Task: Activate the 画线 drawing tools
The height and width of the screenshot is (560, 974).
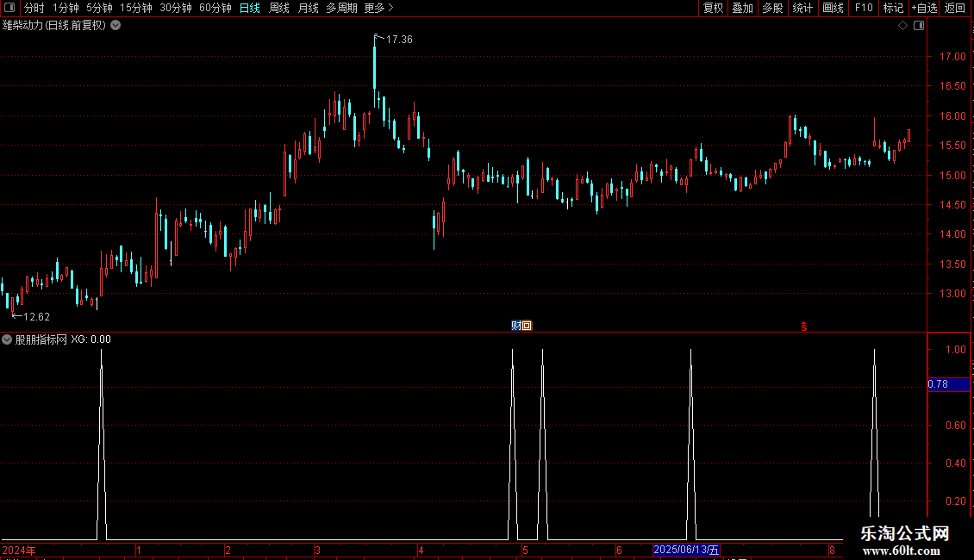Action: tap(833, 8)
